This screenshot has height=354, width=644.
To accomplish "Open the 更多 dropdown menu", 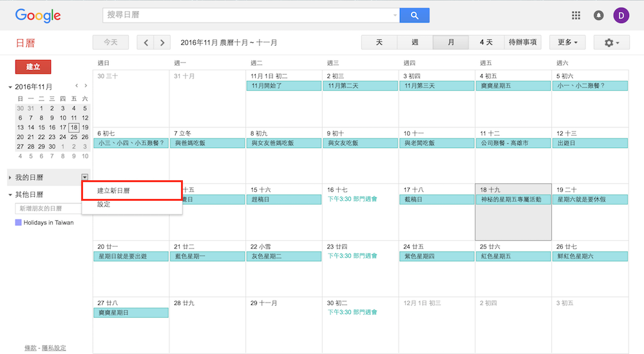I will coord(567,42).
